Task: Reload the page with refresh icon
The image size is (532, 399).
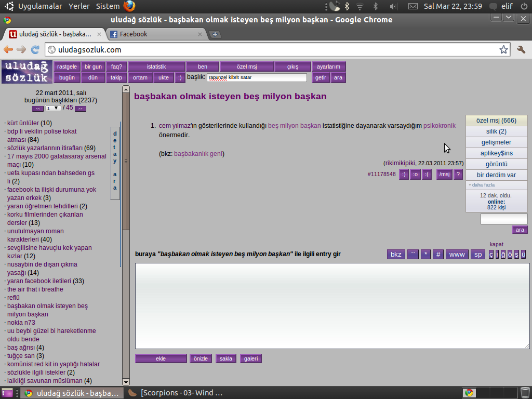Action: 35,49
